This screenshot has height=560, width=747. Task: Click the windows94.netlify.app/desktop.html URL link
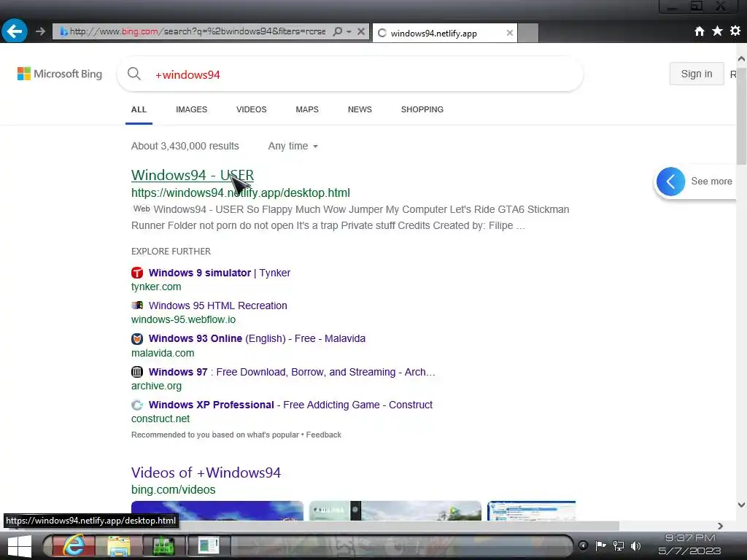[x=241, y=192]
